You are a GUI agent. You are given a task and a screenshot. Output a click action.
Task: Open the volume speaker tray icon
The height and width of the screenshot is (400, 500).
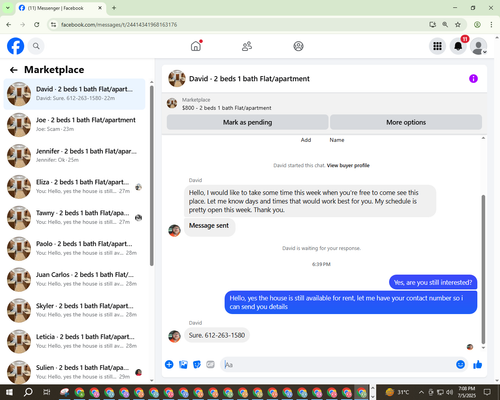coord(450,392)
